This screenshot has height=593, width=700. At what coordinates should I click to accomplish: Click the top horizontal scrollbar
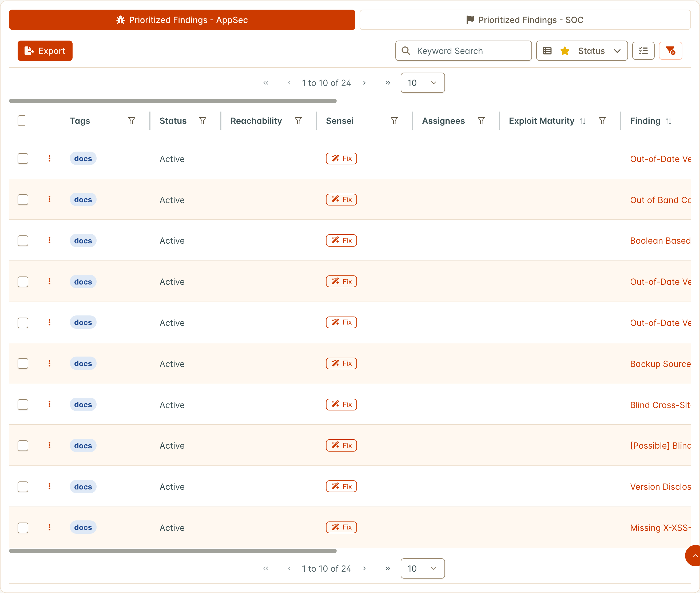(173, 101)
